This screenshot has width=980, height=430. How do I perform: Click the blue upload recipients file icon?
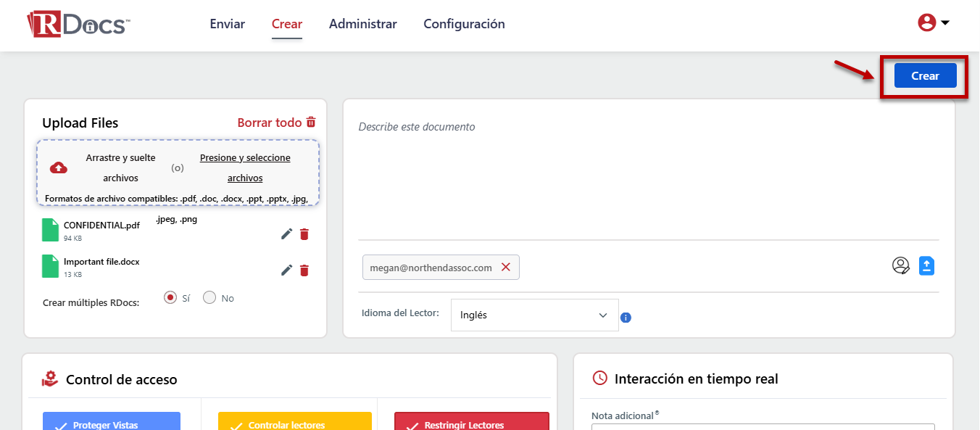point(926,265)
